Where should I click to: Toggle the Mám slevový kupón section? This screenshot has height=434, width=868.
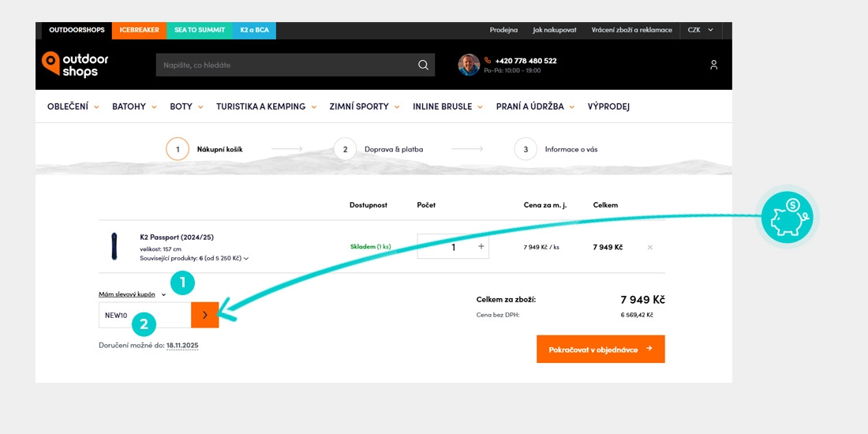click(x=131, y=294)
